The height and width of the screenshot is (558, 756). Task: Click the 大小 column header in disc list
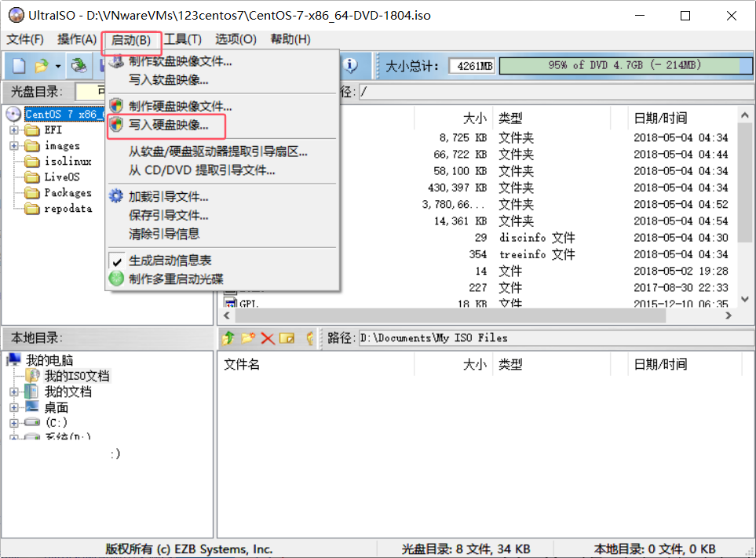click(x=475, y=118)
